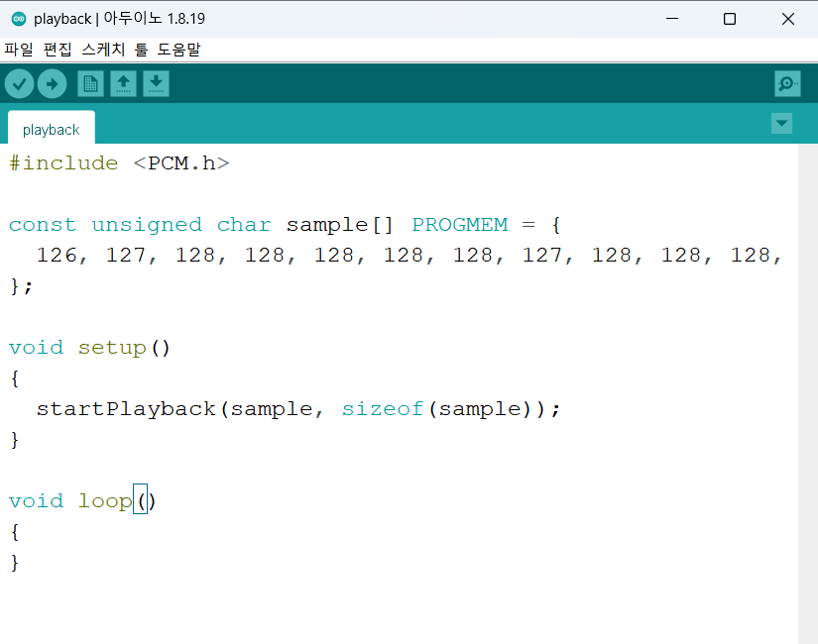This screenshot has height=644, width=818.
Task: Select the playback sketch tab
Action: (52, 130)
